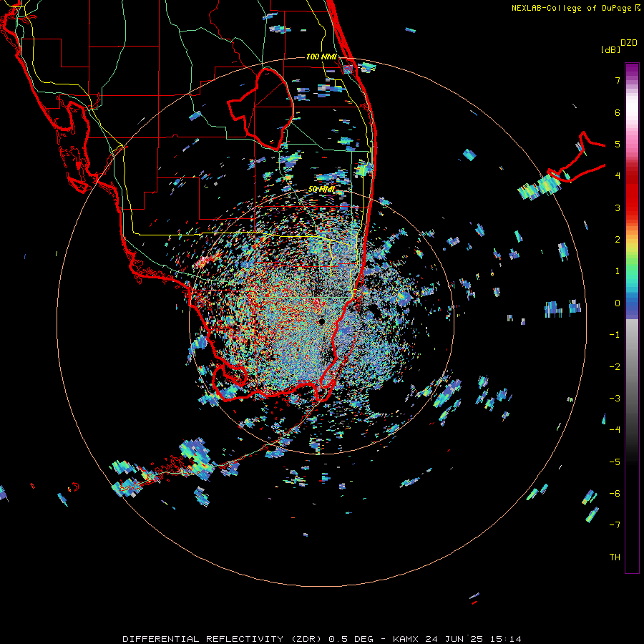Click the 4 dB label on the color scale
The image size is (644, 644).
[x=618, y=176]
